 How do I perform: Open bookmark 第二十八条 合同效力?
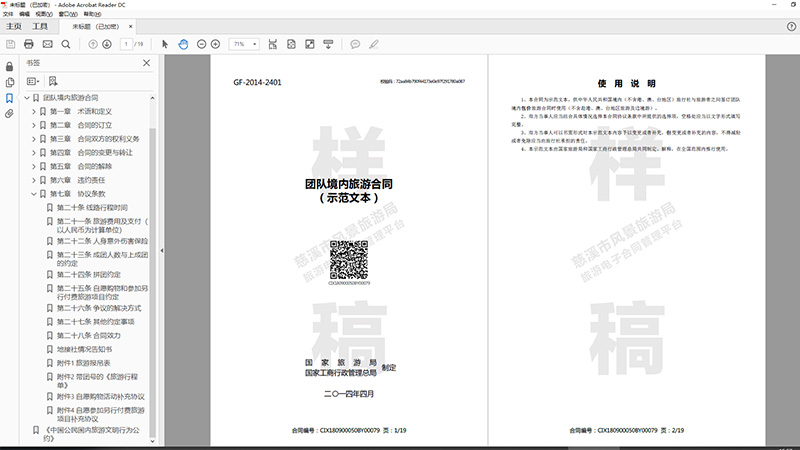pyautogui.click(x=89, y=336)
